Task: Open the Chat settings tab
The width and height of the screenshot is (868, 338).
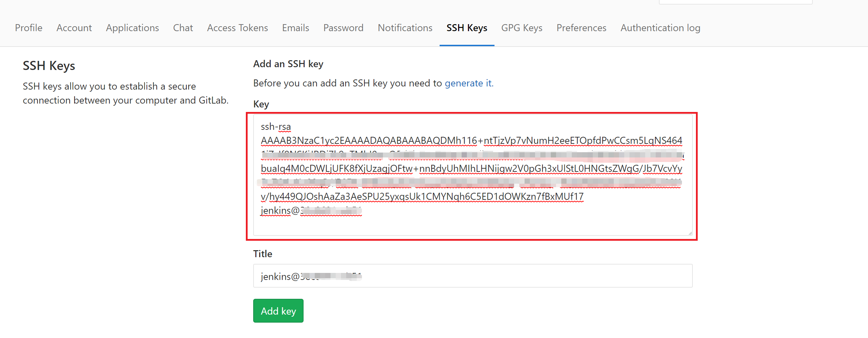Action: [183, 28]
